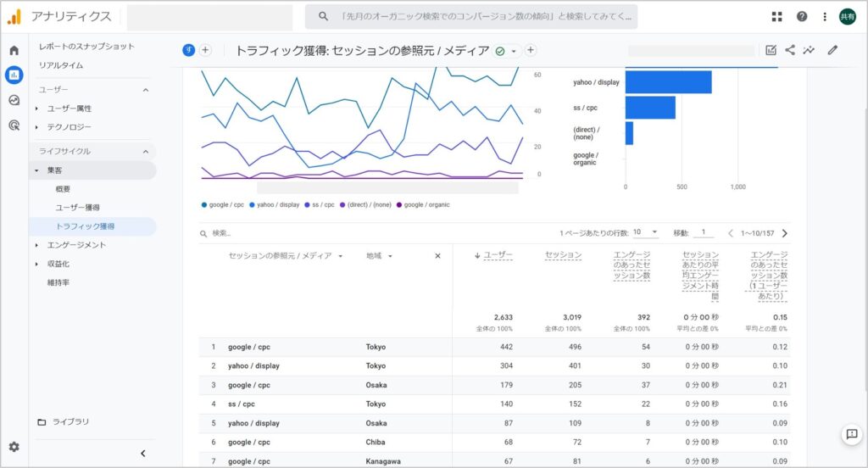Click the account avatar in top right
Image resolution: width=868 pixels, height=468 pixels.
click(848, 17)
